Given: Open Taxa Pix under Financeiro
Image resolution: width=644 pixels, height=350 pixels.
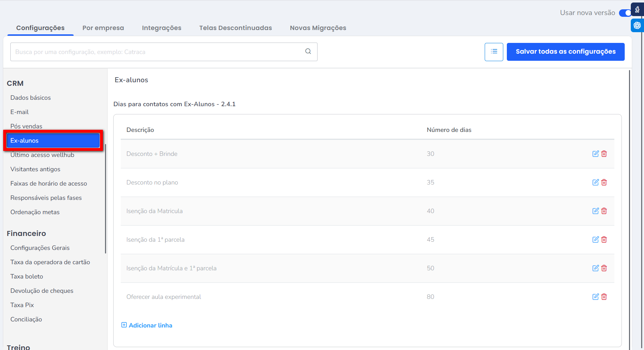Looking at the screenshot, I should click(22, 305).
